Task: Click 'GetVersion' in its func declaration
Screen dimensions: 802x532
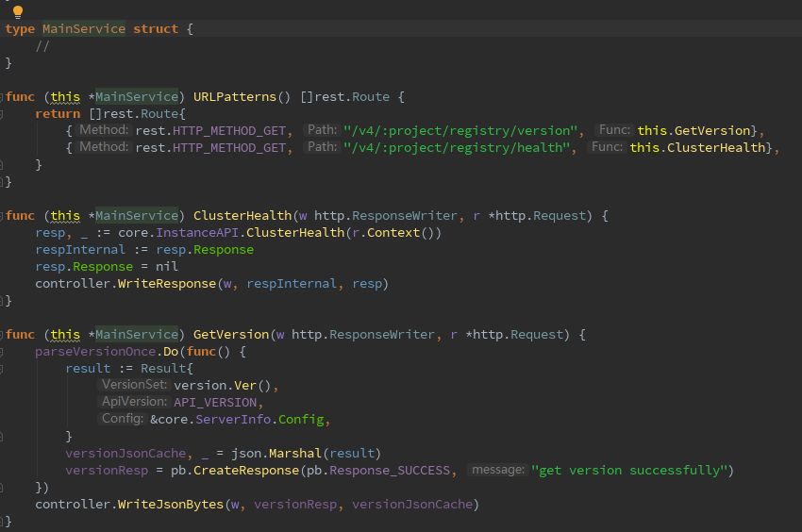Action: pyautogui.click(x=230, y=335)
